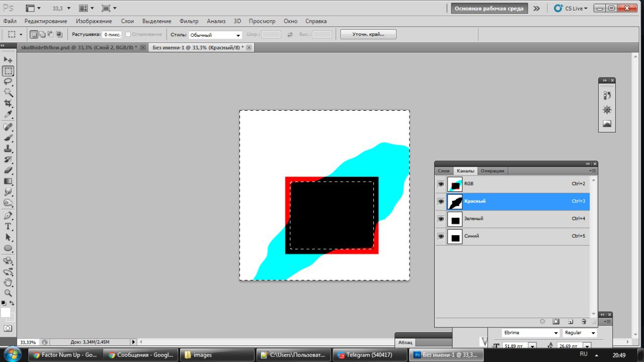This screenshot has width=644, height=362.
Task: Open the Channels panel options menu
Action: [x=594, y=171]
